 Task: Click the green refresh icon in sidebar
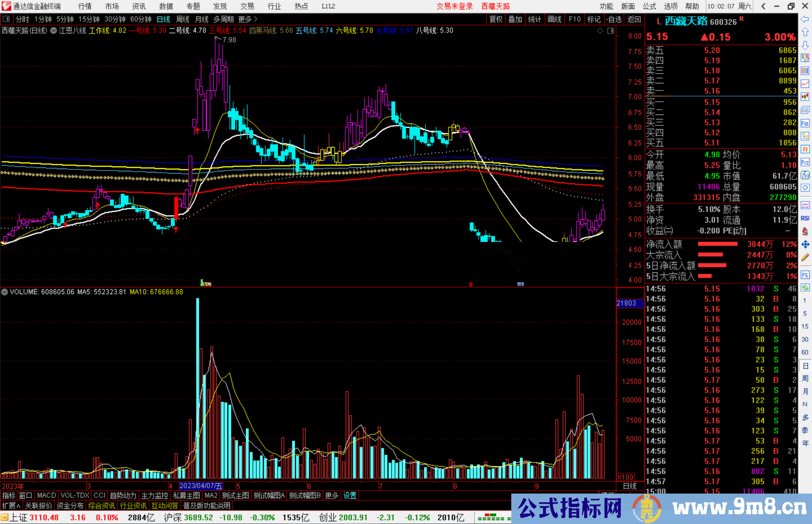(805, 288)
